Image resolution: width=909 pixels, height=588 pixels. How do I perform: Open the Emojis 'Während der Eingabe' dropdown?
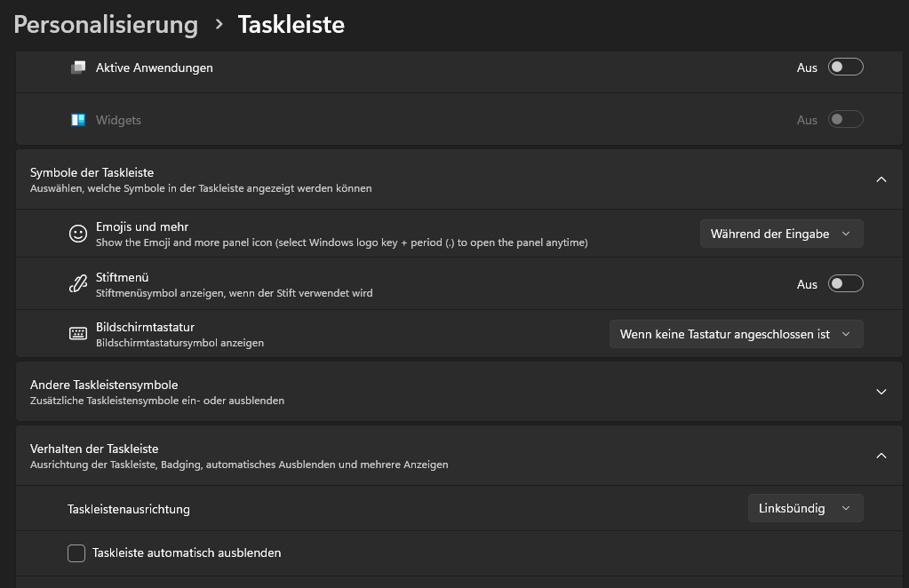pos(781,234)
